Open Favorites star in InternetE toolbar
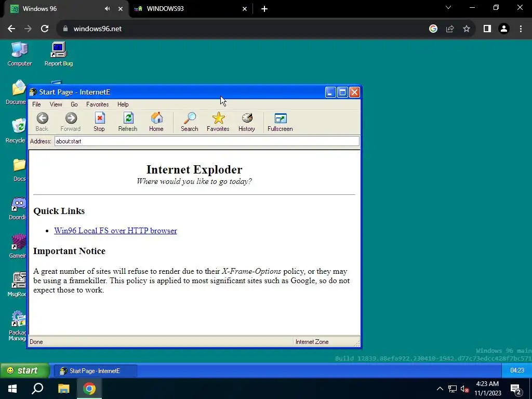The width and height of the screenshot is (532, 399). click(218, 122)
